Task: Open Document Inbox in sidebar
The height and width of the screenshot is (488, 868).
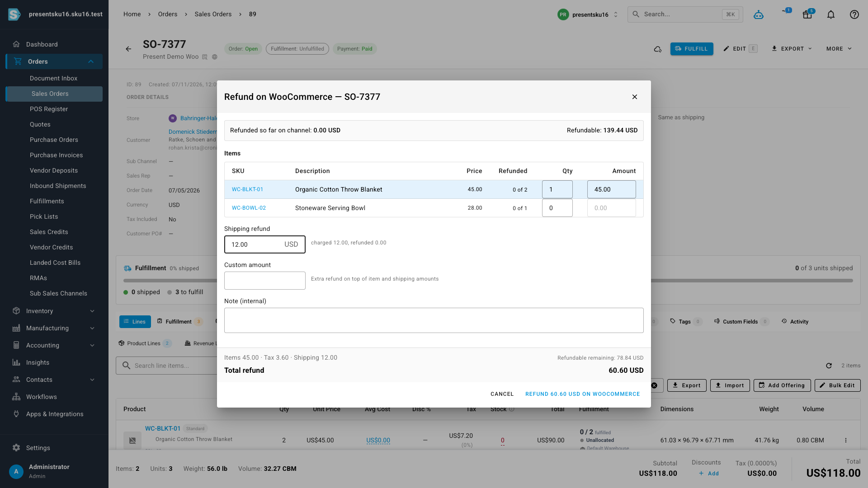Action: (54, 78)
